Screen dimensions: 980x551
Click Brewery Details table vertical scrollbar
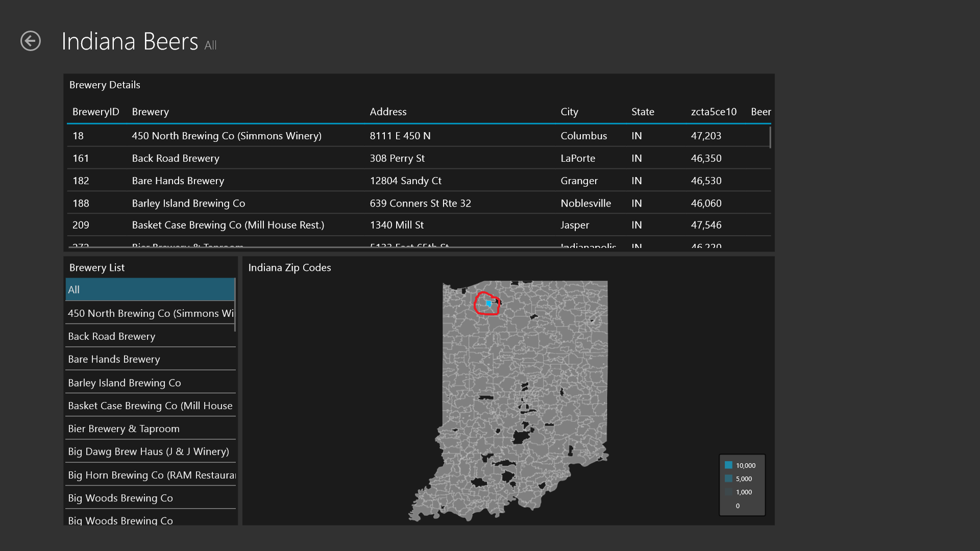click(770, 137)
